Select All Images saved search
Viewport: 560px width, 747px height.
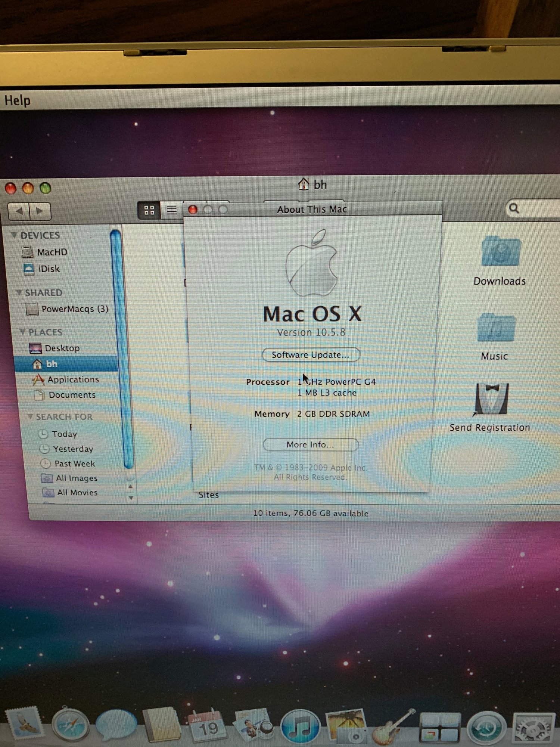pyautogui.click(x=69, y=478)
